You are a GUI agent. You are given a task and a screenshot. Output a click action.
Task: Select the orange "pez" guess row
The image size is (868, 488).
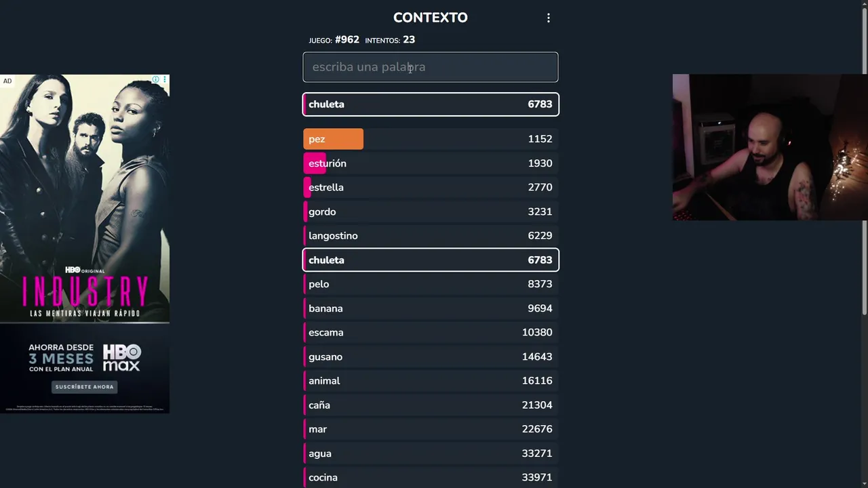(x=430, y=139)
